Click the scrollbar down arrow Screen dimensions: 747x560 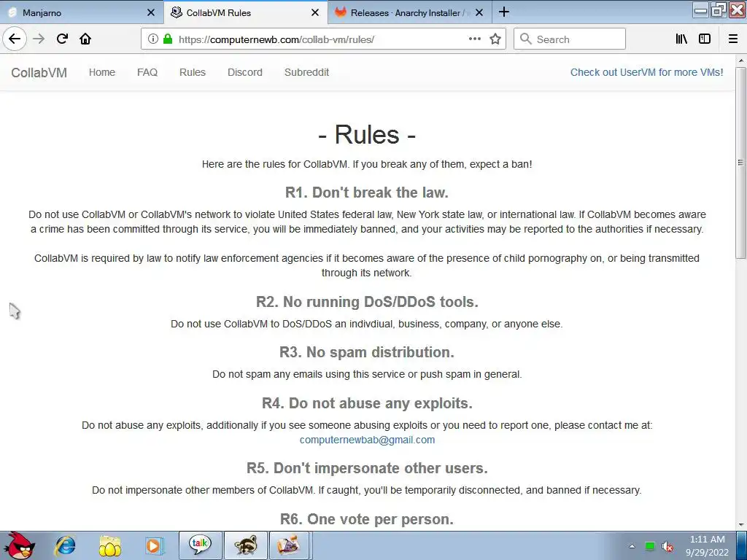740,525
